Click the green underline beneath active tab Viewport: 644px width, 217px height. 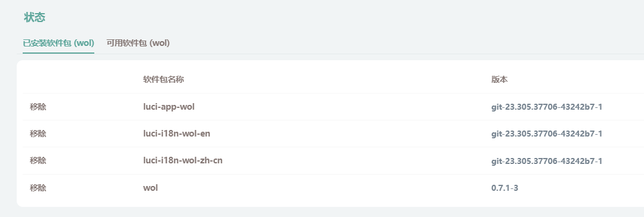(x=58, y=53)
